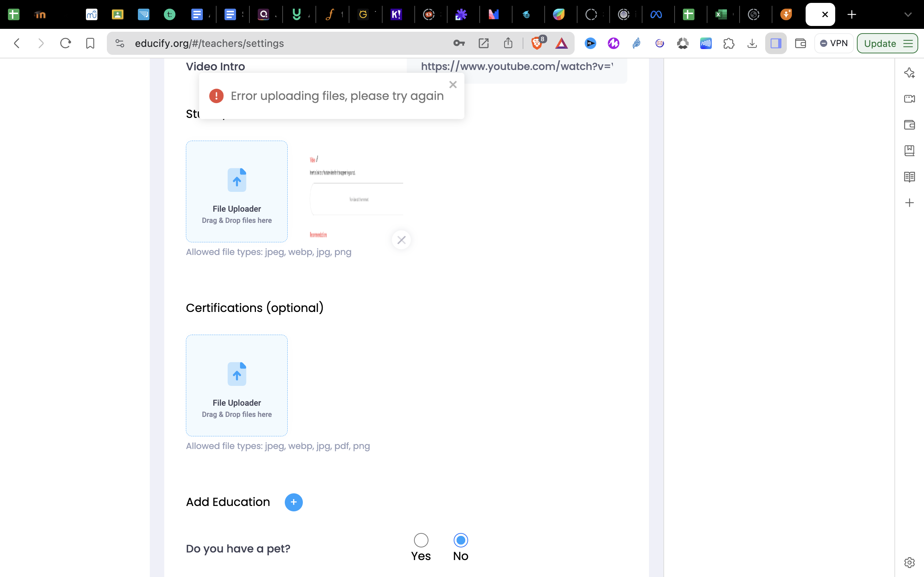Open the extensions puzzle icon
Screen dimensions: 924x577
tap(728, 44)
